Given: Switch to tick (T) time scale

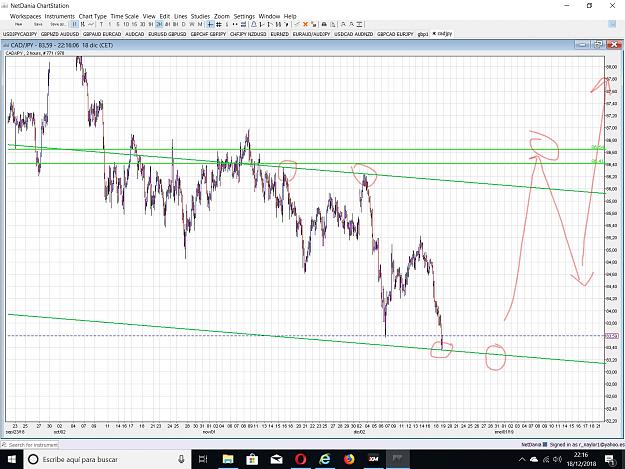Looking at the screenshot, I should (102, 24).
